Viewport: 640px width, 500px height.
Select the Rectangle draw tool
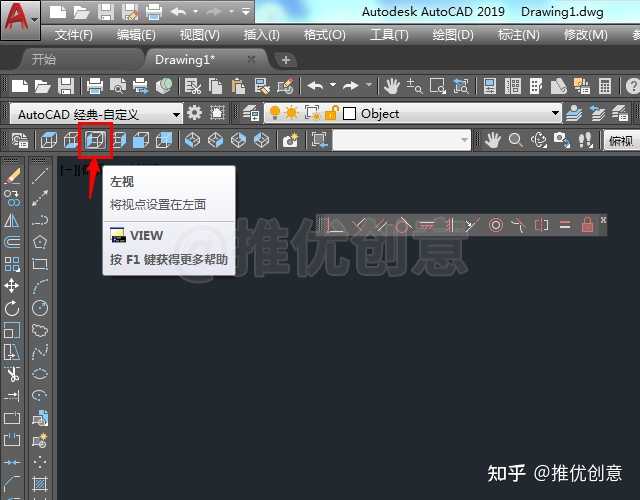tap(40, 264)
